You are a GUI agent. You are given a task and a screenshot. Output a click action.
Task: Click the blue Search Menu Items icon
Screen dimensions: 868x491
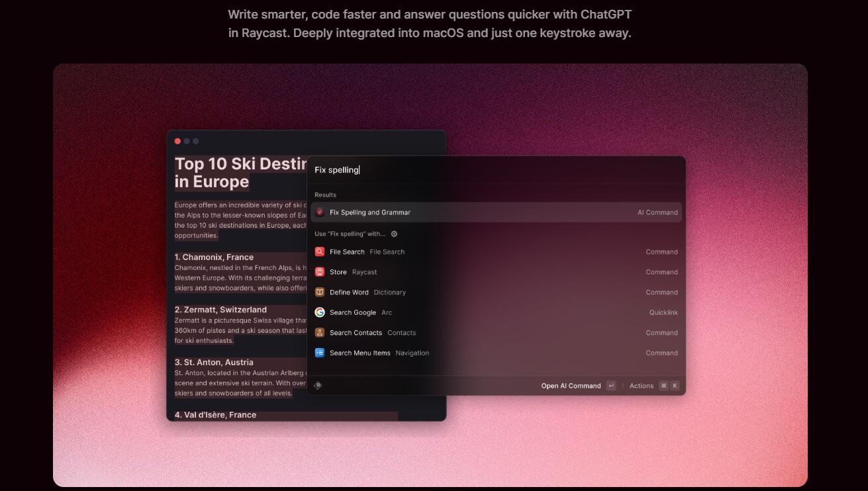click(320, 353)
